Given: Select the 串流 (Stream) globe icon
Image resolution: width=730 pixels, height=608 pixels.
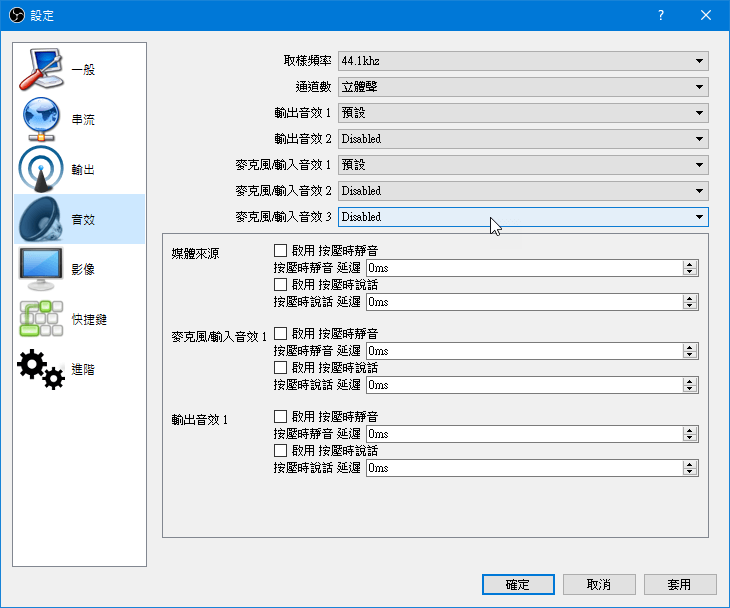Looking at the screenshot, I should pyautogui.click(x=42, y=120).
